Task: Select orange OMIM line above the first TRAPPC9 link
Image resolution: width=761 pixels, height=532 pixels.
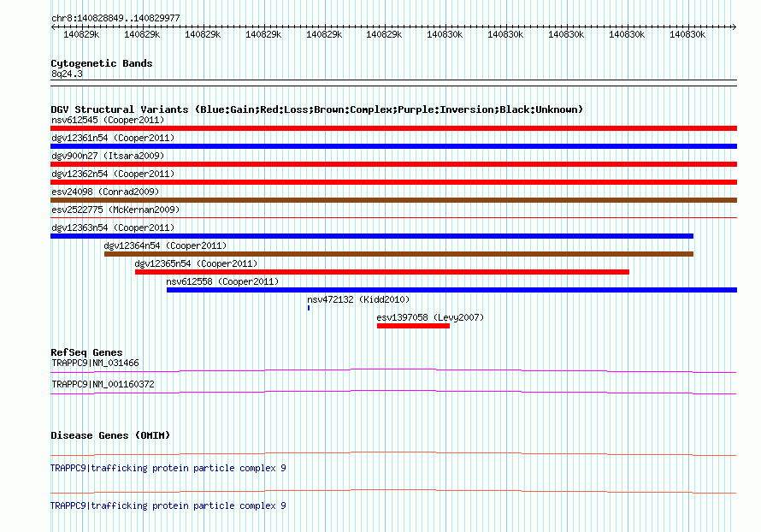Action: tap(393, 454)
